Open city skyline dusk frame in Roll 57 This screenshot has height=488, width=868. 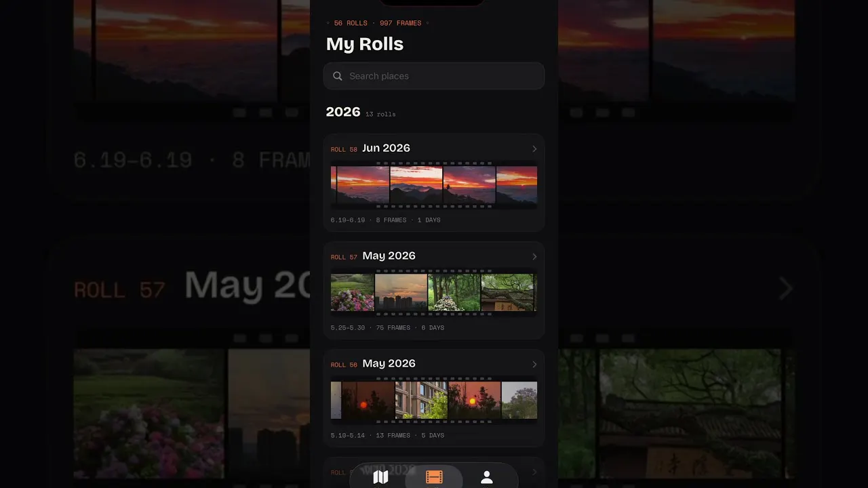pyautogui.click(x=401, y=293)
